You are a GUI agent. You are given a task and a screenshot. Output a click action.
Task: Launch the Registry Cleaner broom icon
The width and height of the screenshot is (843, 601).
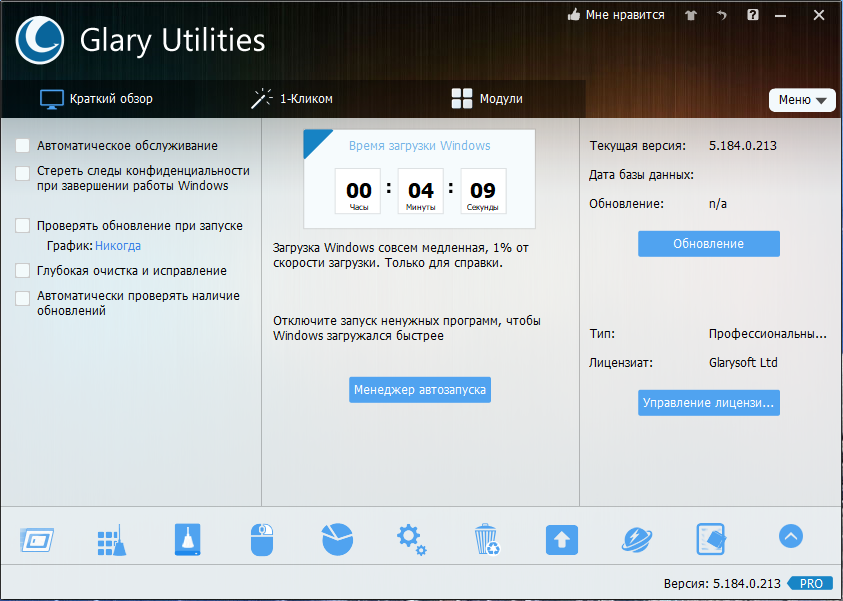click(x=112, y=540)
